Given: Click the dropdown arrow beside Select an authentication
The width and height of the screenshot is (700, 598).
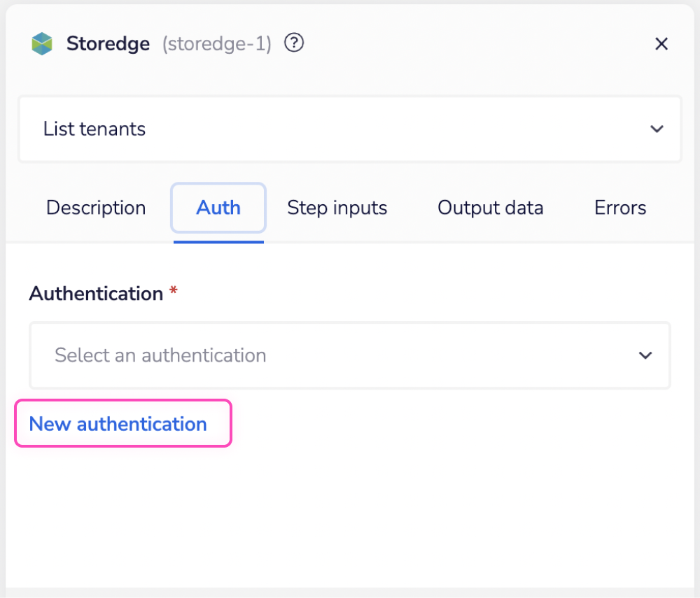Looking at the screenshot, I should click(645, 355).
